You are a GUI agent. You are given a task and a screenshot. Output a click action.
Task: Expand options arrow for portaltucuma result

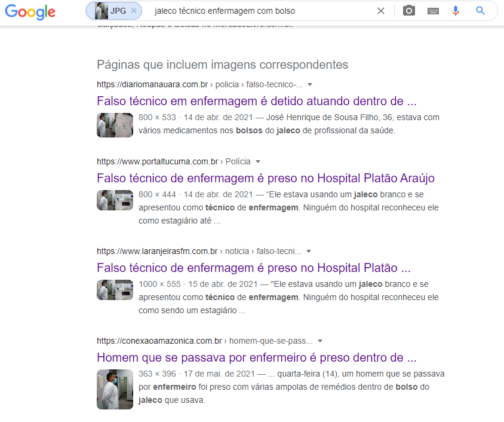(x=258, y=161)
